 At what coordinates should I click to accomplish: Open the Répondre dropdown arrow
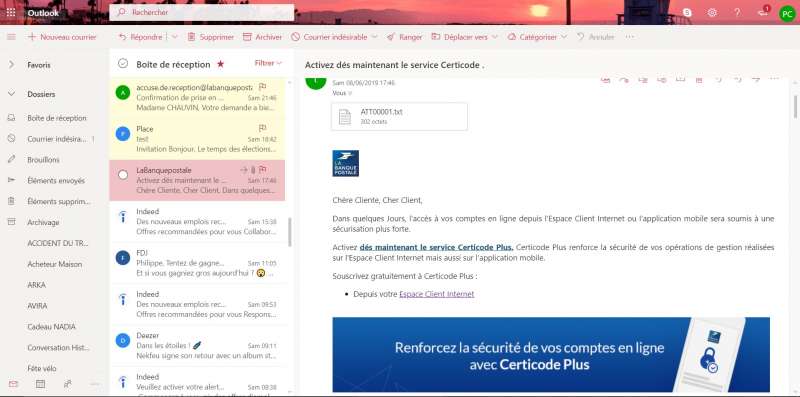pos(174,37)
